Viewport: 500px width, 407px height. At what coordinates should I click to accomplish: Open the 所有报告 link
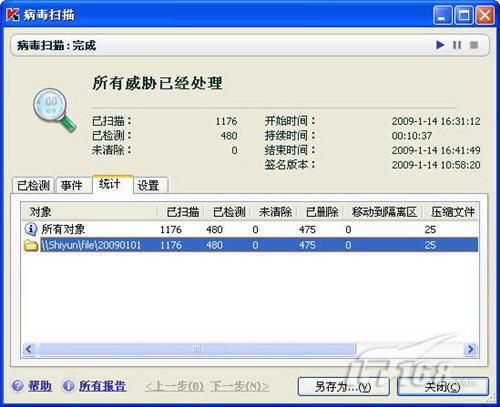(102, 386)
